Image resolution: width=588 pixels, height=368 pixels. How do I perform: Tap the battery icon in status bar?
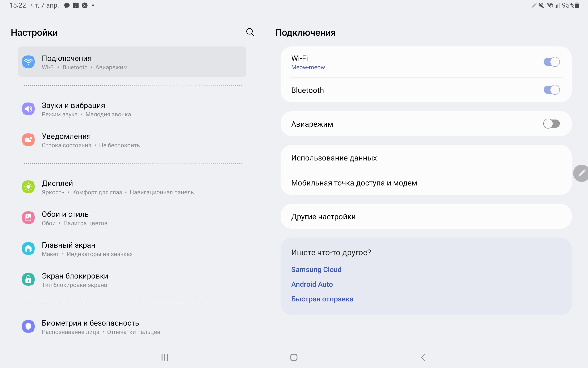pyautogui.click(x=577, y=5)
